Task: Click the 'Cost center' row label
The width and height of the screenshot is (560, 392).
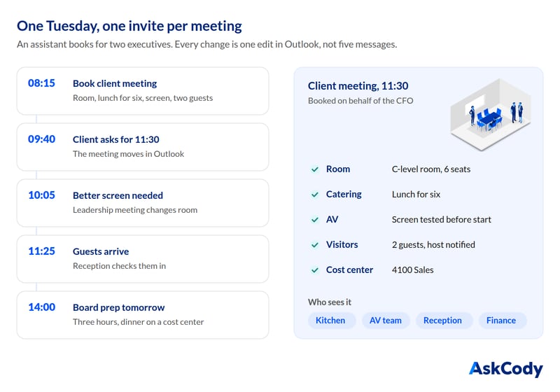Action: [x=349, y=270]
